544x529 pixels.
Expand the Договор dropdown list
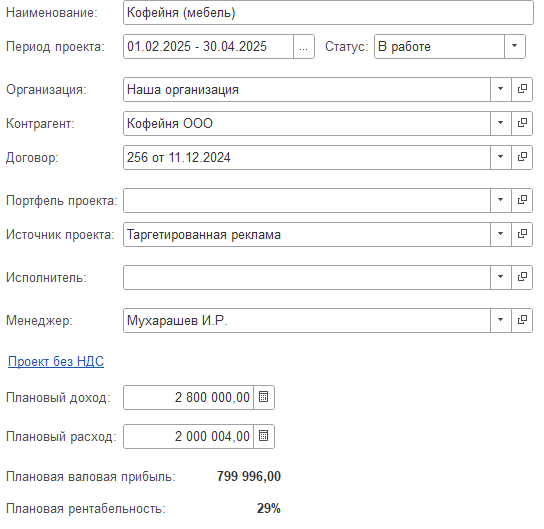tap(501, 157)
